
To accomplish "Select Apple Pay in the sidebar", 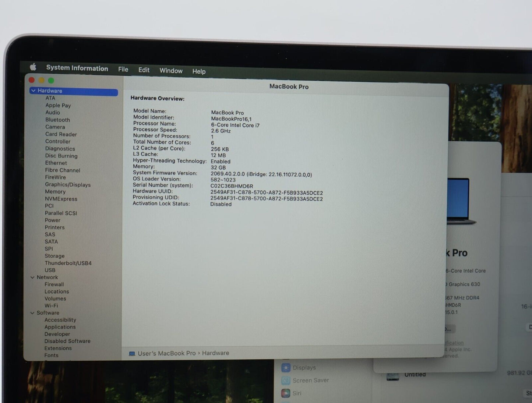I will pos(58,105).
